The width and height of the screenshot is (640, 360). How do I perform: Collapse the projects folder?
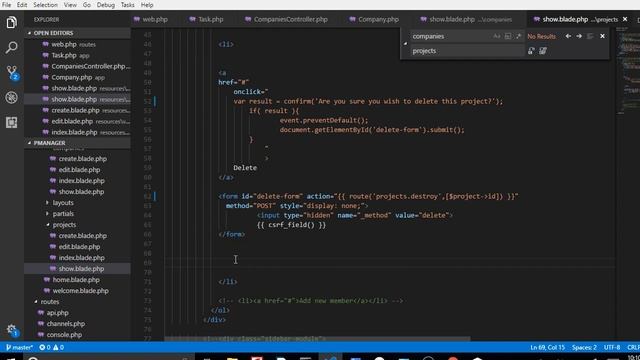click(x=64, y=225)
